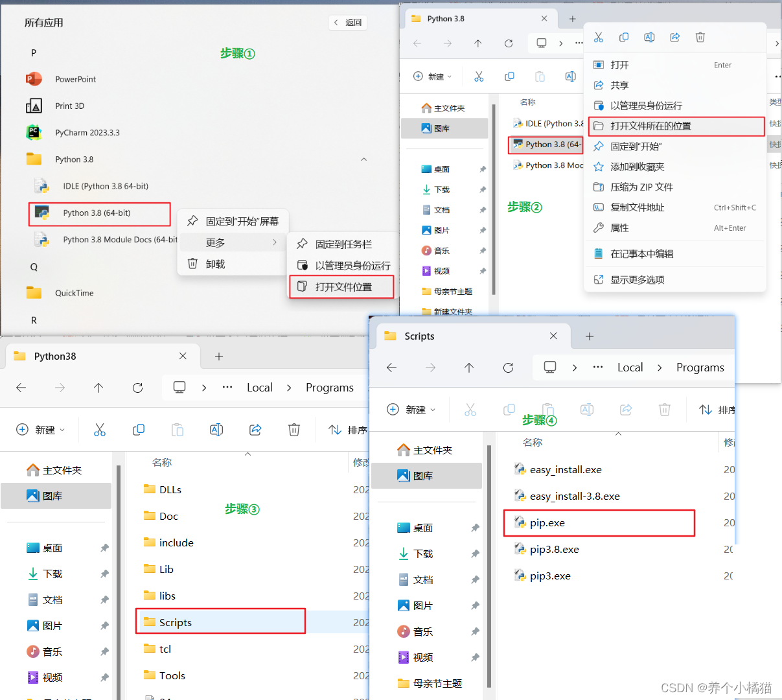
Task: Click the up arrow in Python 3.8 window
Action: [478, 43]
